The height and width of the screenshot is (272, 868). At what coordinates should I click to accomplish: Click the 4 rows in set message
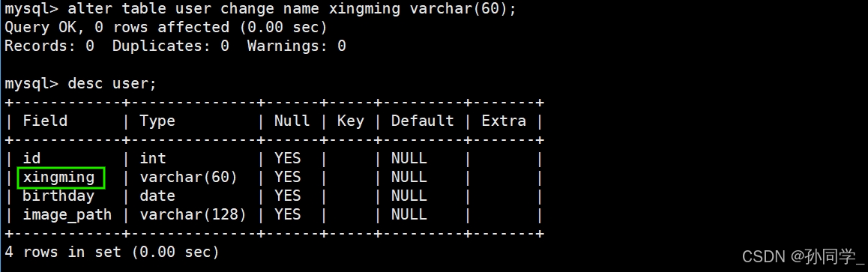[112, 252]
